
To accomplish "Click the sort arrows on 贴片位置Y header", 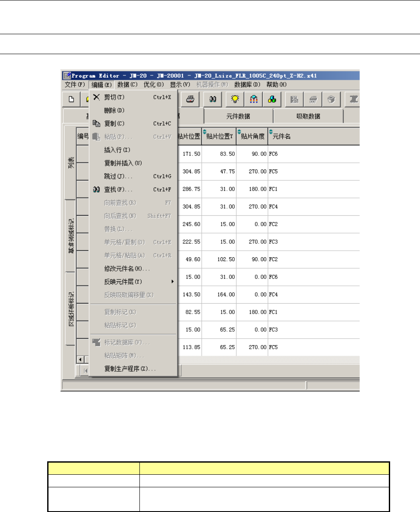I will point(205,132).
